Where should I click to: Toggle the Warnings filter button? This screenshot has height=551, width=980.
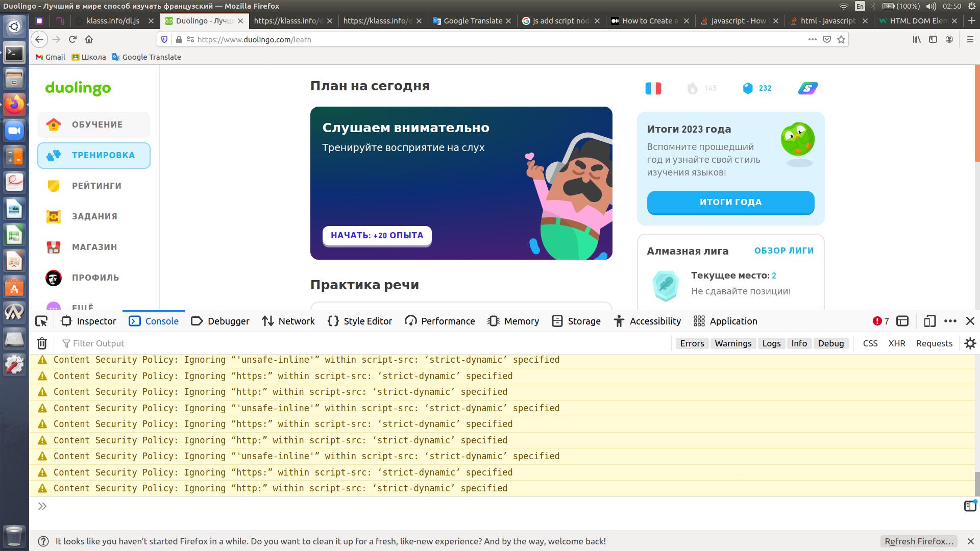(x=732, y=343)
